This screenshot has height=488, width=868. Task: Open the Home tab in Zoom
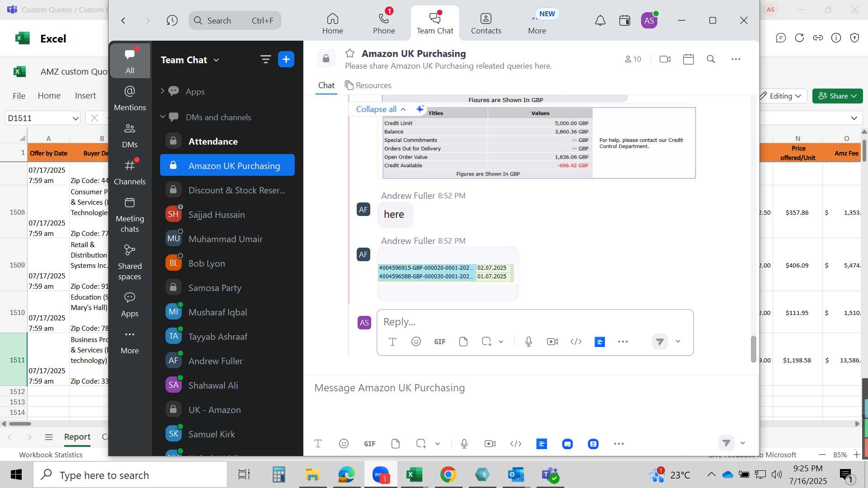(332, 23)
